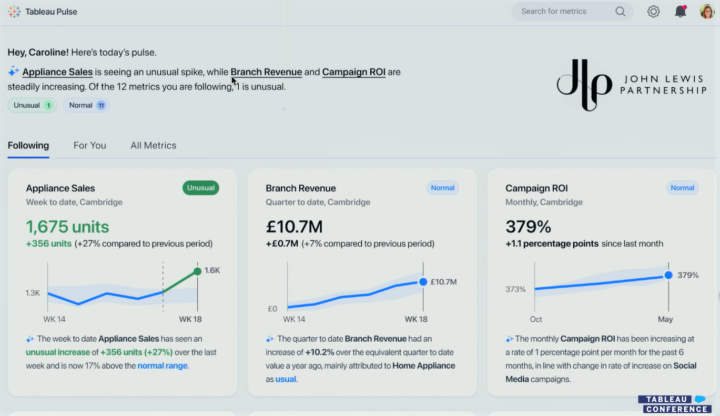Click the 379% chart data point
720x416 pixels.
coord(669,275)
